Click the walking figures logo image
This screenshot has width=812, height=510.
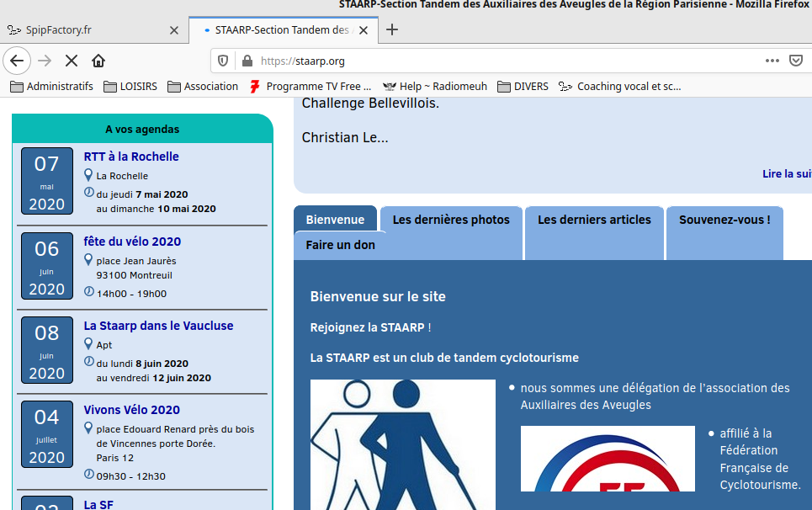pyautogui.click(x=402, y=444)
